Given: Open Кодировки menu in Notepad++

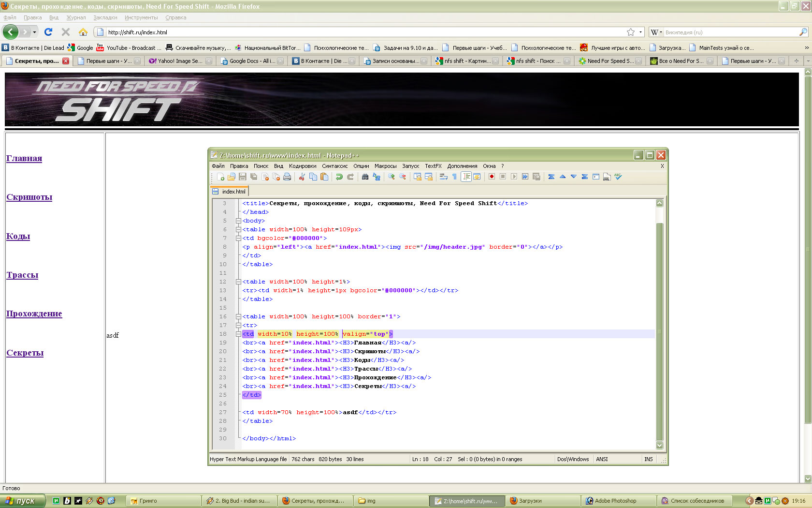Looking at the screenshot, I should click(x=303, y=166).
